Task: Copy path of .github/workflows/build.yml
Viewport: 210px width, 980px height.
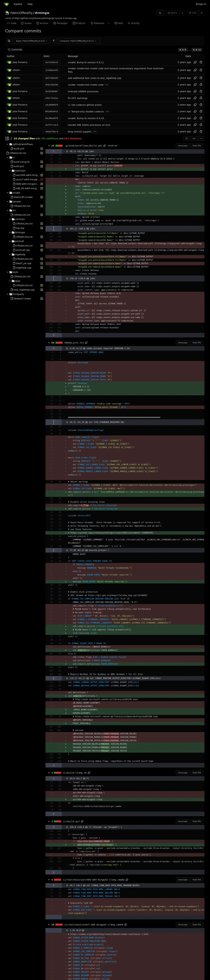Action: (105, 146)
